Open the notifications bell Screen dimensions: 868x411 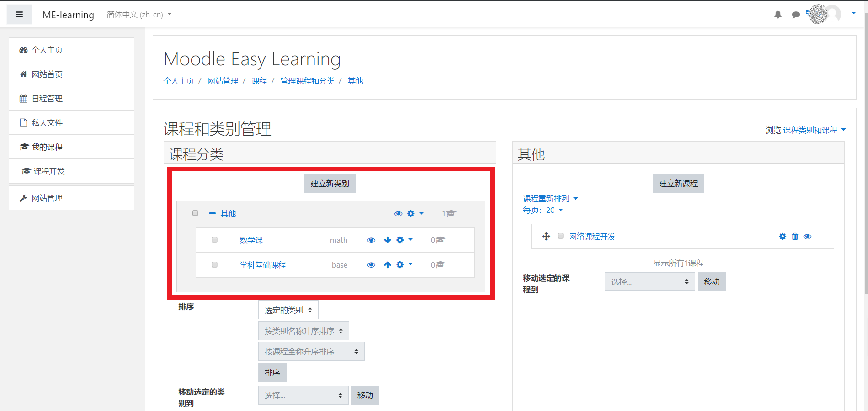click(777, 14)
